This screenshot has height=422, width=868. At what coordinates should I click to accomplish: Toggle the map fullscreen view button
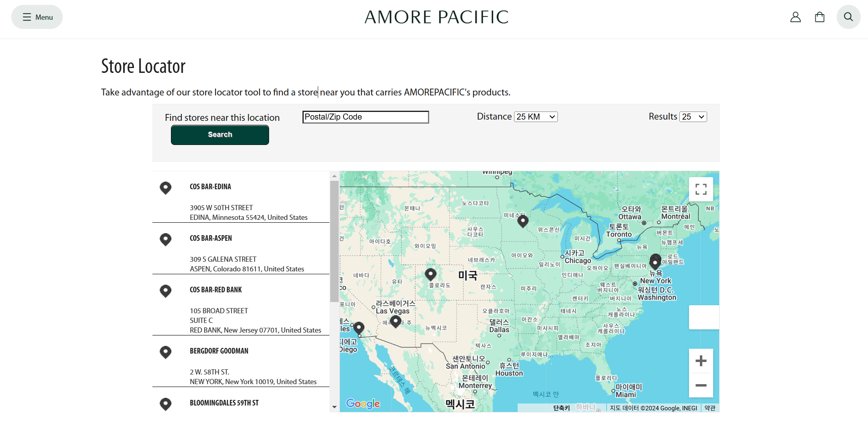pyautogui.click(x=701, y=189)
